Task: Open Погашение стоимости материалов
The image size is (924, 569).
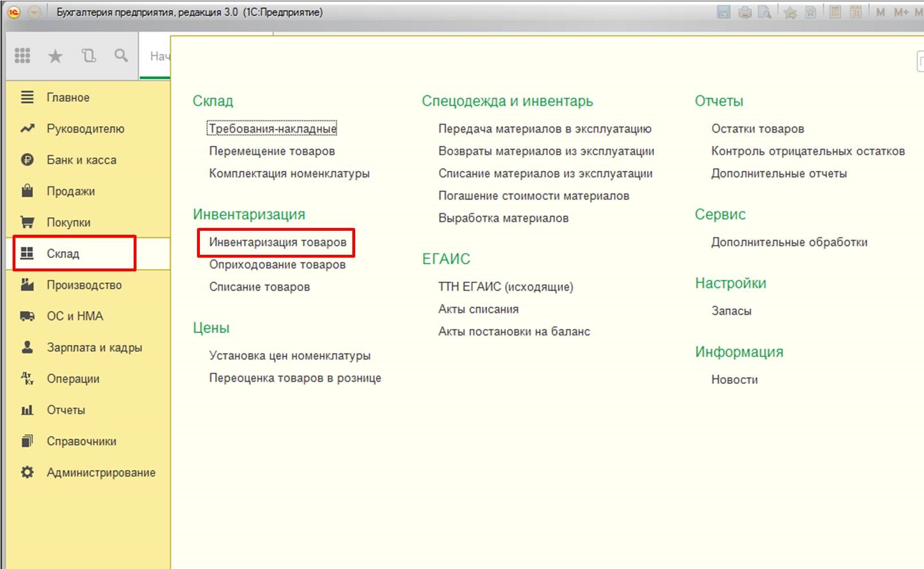Action: click(533, 195)
